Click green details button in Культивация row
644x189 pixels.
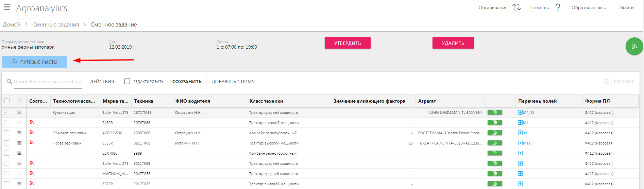495,113
